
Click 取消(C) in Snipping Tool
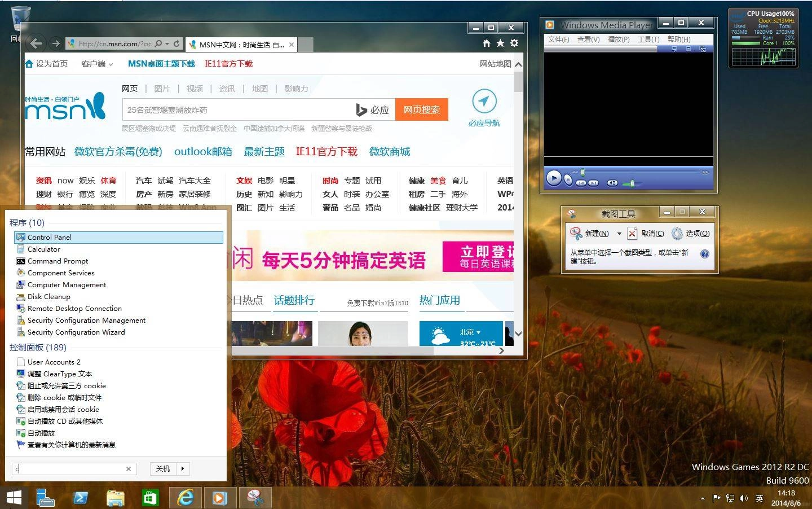coord(646,234)
